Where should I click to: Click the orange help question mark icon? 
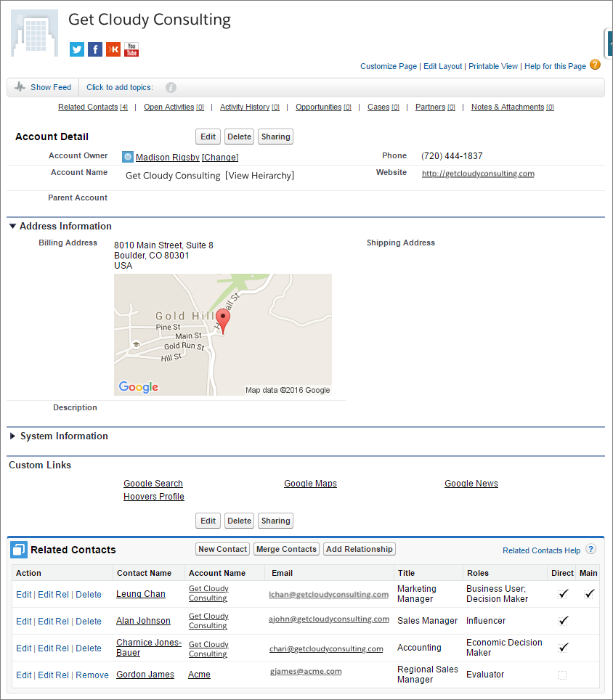pyautogui.click(x=595, y=65)
